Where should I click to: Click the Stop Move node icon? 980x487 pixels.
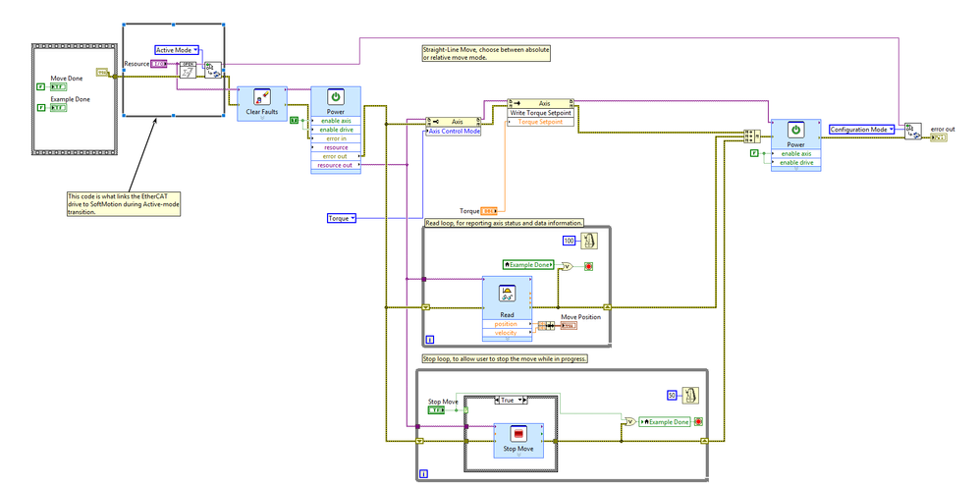(518, 433)
